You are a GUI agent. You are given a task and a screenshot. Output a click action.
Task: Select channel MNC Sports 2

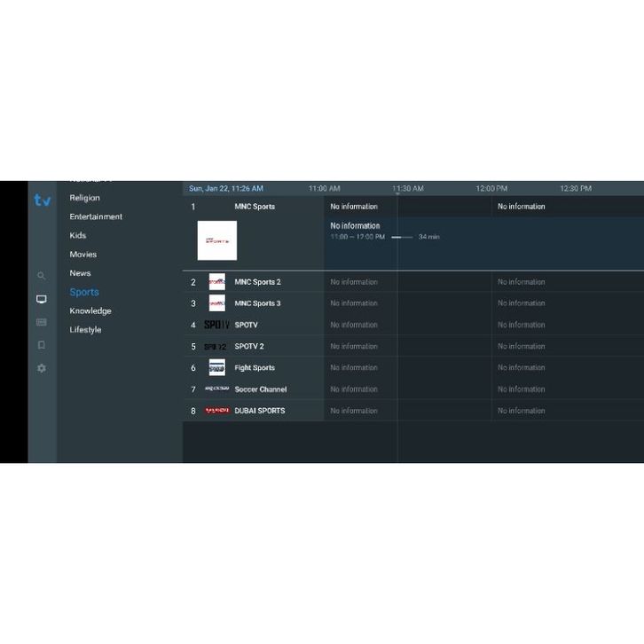click(x=257, y=282)
